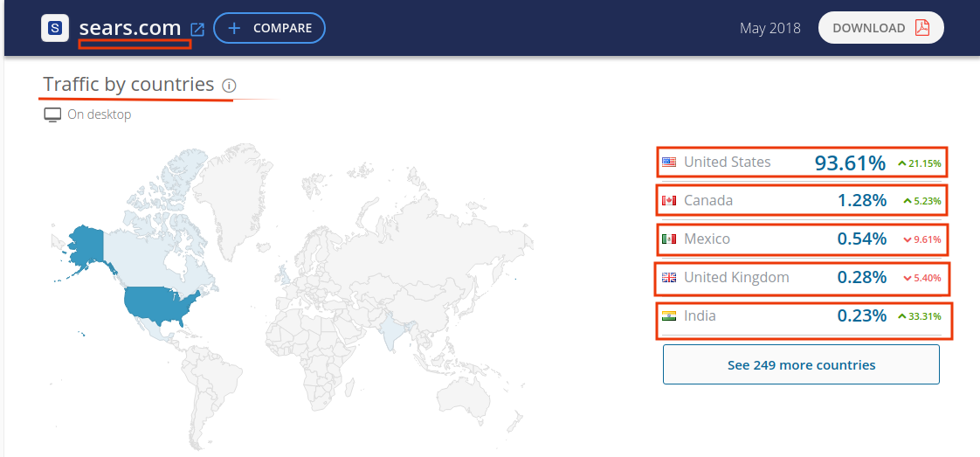Click the DOWNLOAD button label
Image resolution: width=980 pixels, height=457 pixels.
[869, 28]
